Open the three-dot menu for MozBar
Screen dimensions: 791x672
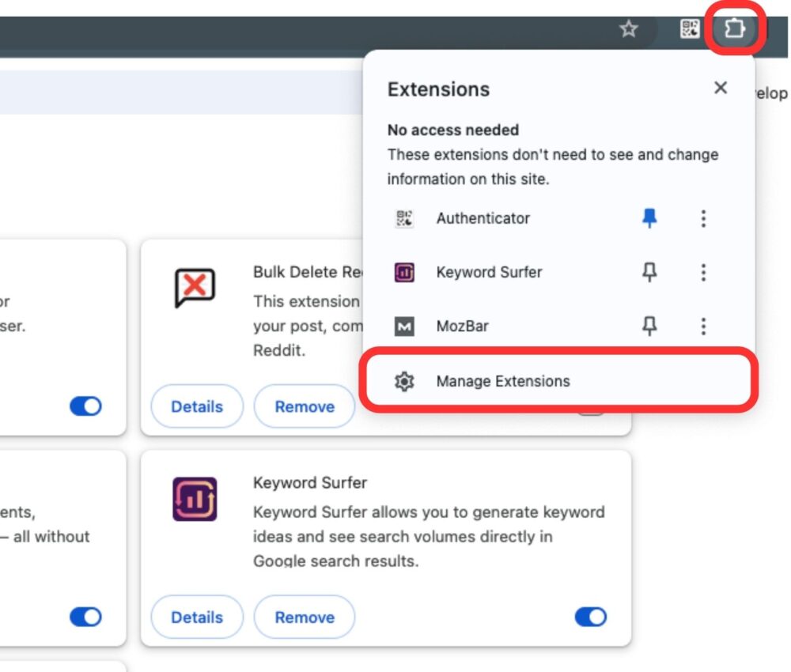click(x=703, y=326)
